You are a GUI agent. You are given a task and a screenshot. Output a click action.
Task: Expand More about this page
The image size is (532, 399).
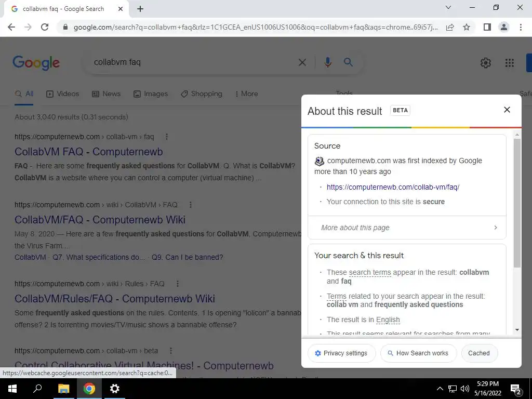click(x=407, y=228)
